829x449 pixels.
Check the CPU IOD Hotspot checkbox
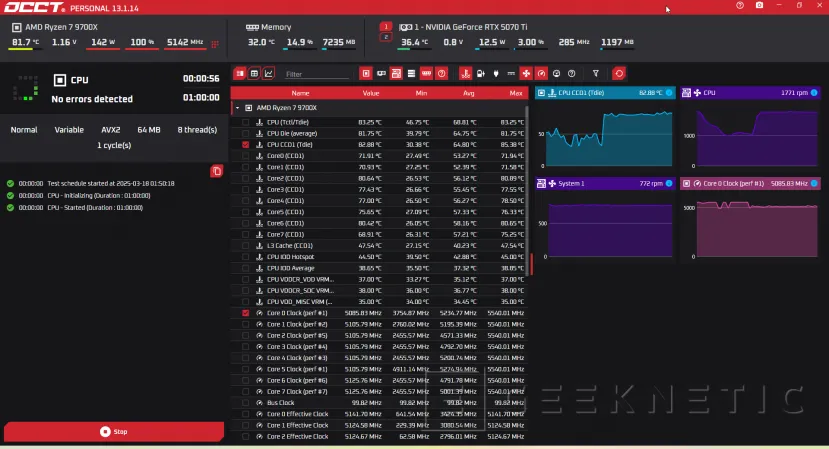click(245, 257)
